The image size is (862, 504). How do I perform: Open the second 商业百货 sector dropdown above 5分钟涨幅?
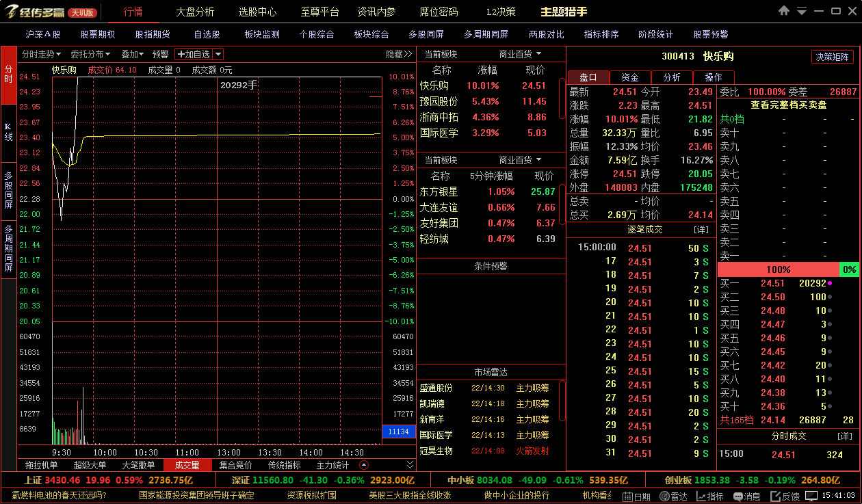pos(520,160)
